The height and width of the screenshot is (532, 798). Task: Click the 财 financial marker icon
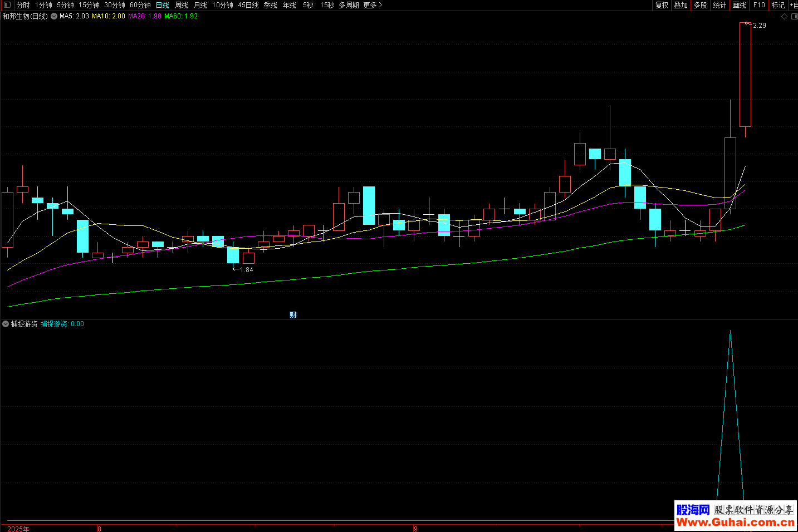pos(293,315)
